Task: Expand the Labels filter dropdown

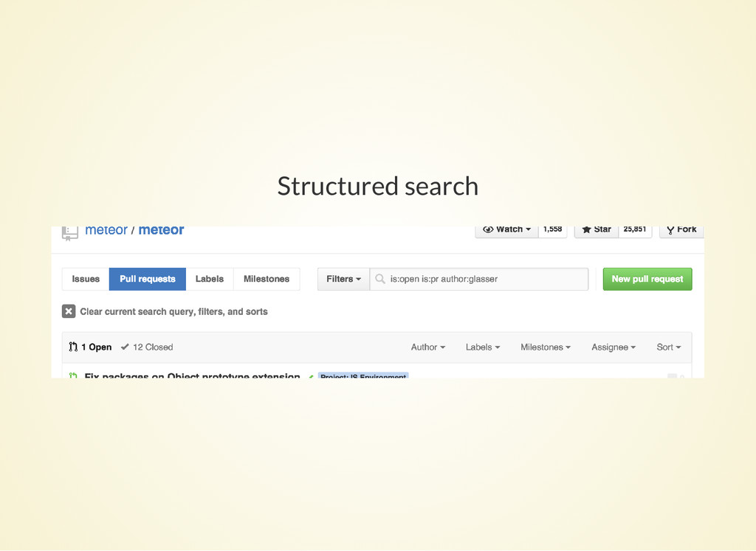Action: [483, 347]
